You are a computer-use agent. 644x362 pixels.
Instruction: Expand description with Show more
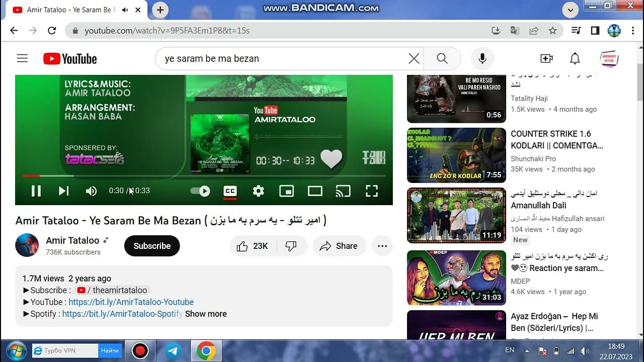[x=206, y=314]
